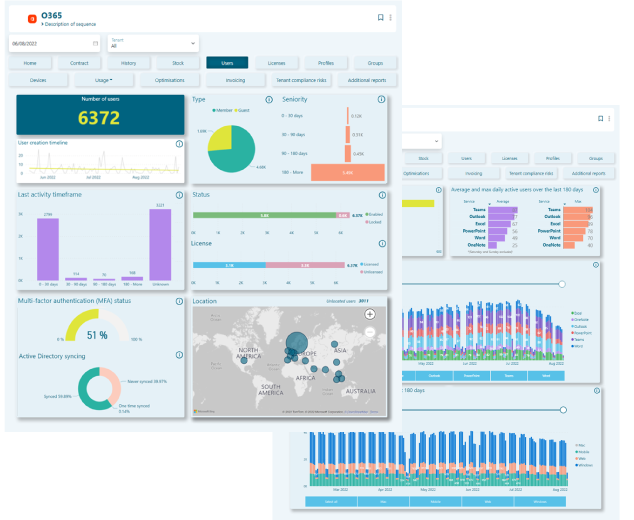Image resolution: width=634 pixels, height=520 pixels.
Task: Show info for Active Directory syncing chart
Action: (179, 355)
